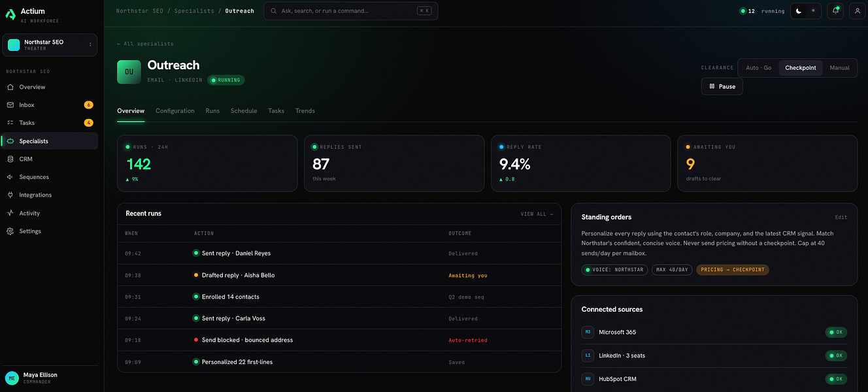Viewport: 868px width, 392px height.
Task: Click the HubSpot CRM source icon
Action: 588,379
